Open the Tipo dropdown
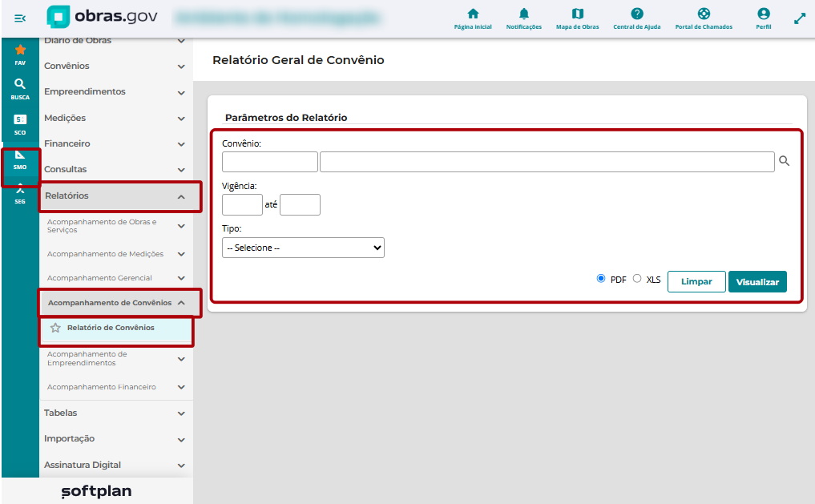This screenshot has width=815, height=504. pyautogui.click(x=303, y=248)
